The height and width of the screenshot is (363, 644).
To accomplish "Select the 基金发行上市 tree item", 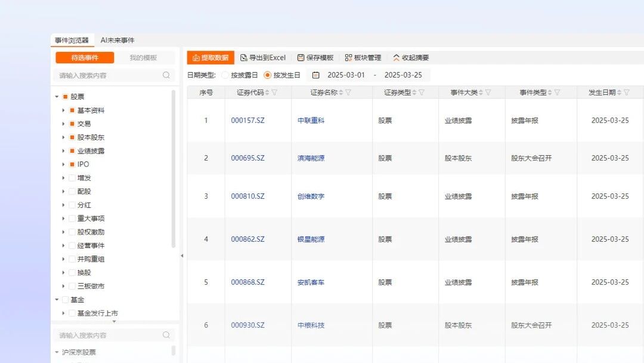I will point(97,313).
